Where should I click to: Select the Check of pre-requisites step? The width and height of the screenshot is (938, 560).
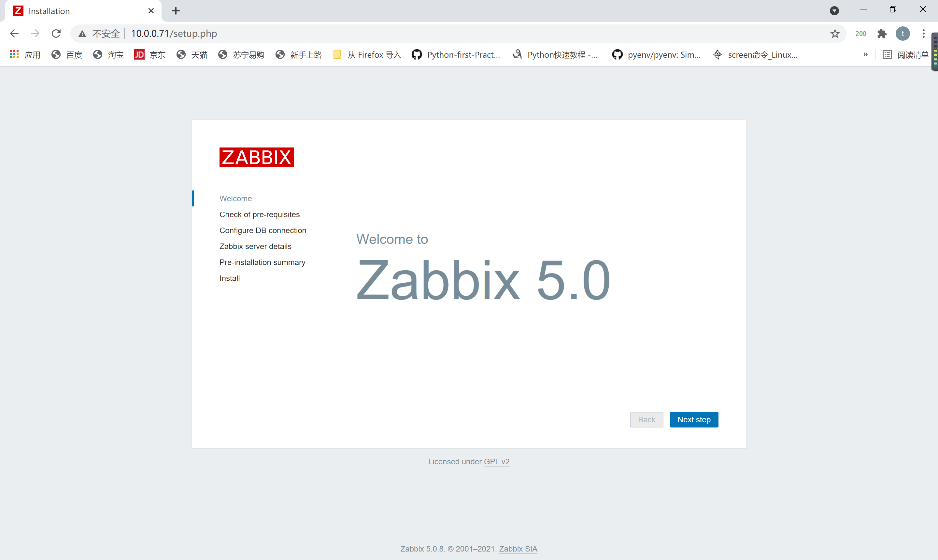(x=260, y=214)
